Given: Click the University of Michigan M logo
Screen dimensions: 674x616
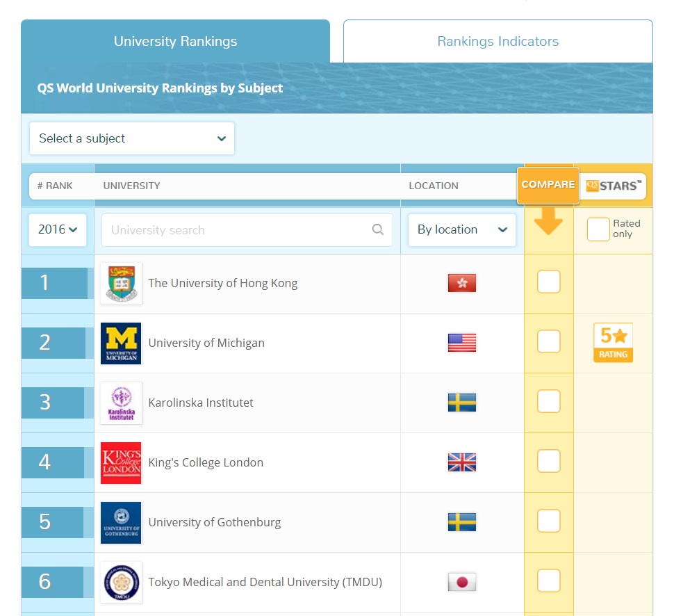Looking at the screenshot, I should (x=121, y=343).
